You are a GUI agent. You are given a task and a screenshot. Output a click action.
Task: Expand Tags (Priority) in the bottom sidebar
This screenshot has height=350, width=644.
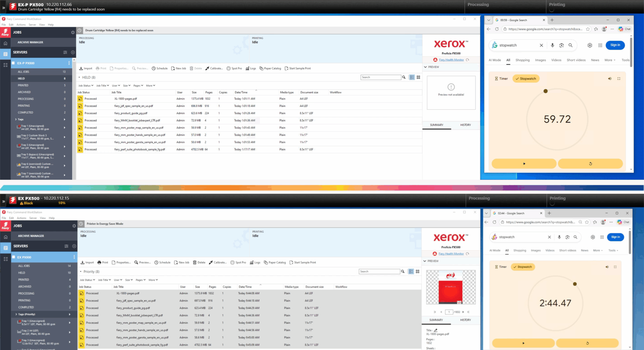coord(16,314)
